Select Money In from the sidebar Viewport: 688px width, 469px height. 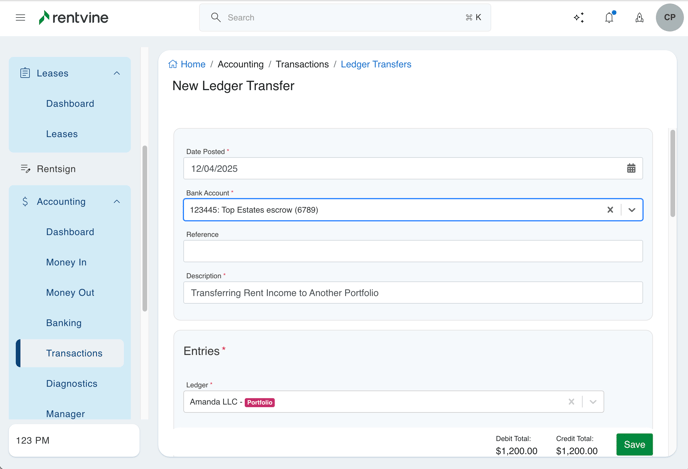66,262
